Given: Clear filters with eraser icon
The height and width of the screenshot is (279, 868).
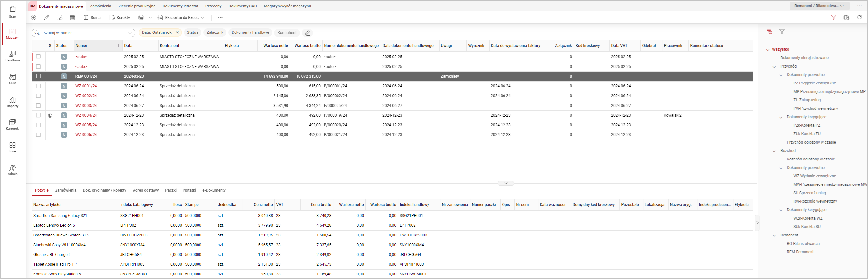Looking at the screenshot, I should 307,33.
